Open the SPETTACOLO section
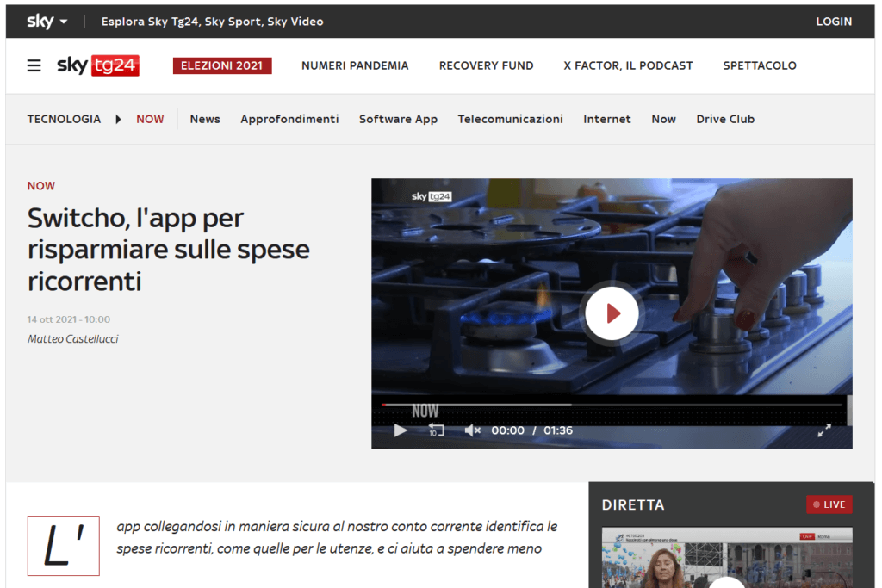This screenshot has width=882, height=588. pyautogui.click(x=760, y=65)
